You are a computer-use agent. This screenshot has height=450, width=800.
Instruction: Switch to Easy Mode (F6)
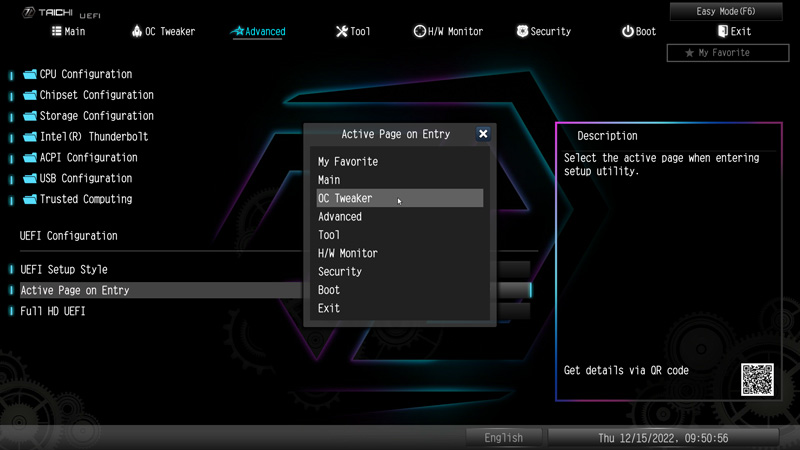[x=726, y=11]
